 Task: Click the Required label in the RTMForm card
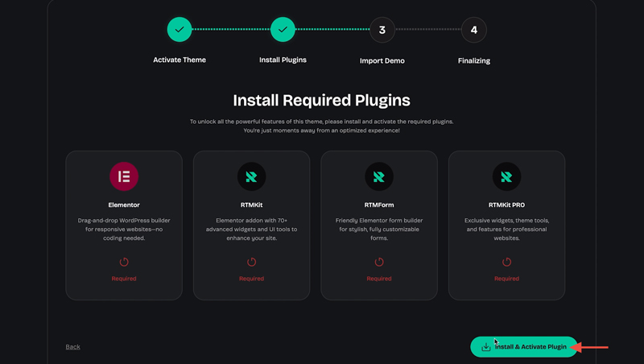[379, 279]
